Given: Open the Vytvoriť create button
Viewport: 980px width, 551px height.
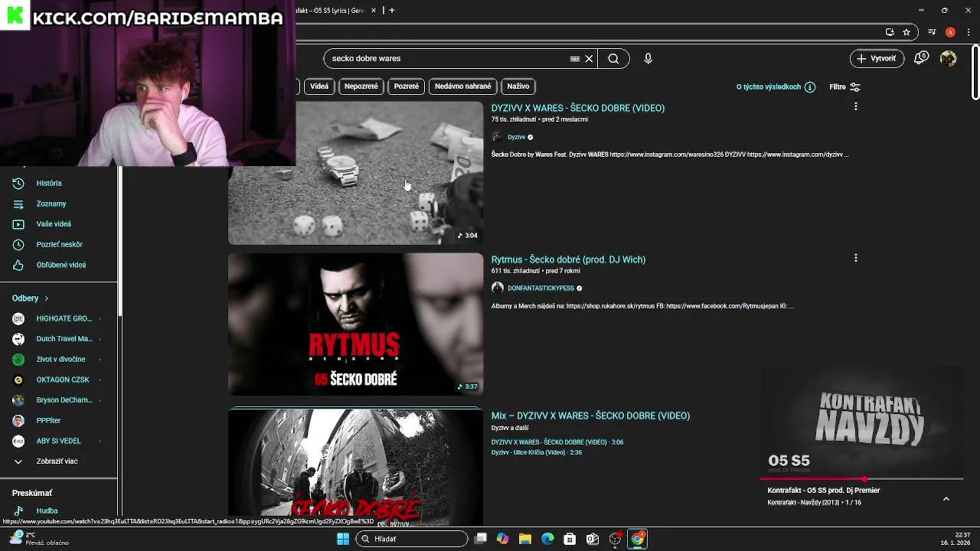Looking at the screenshot, I should (877, 58).
